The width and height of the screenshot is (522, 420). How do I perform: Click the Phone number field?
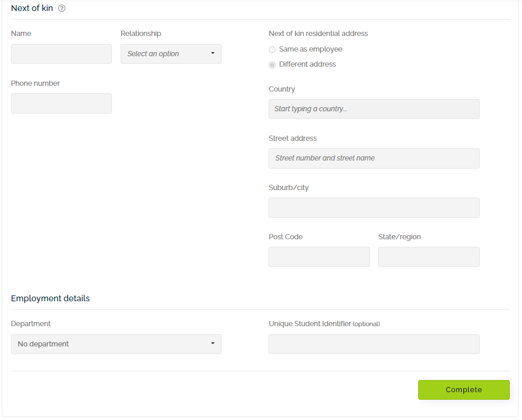pos(61,103)
